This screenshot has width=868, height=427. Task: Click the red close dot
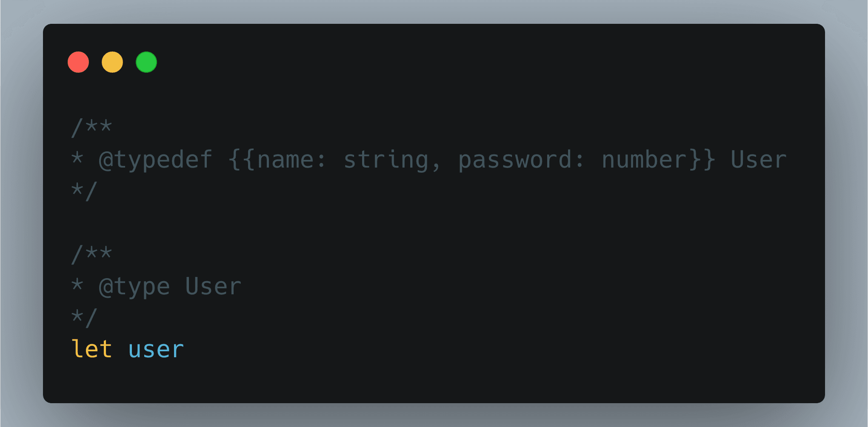(78, 62)
